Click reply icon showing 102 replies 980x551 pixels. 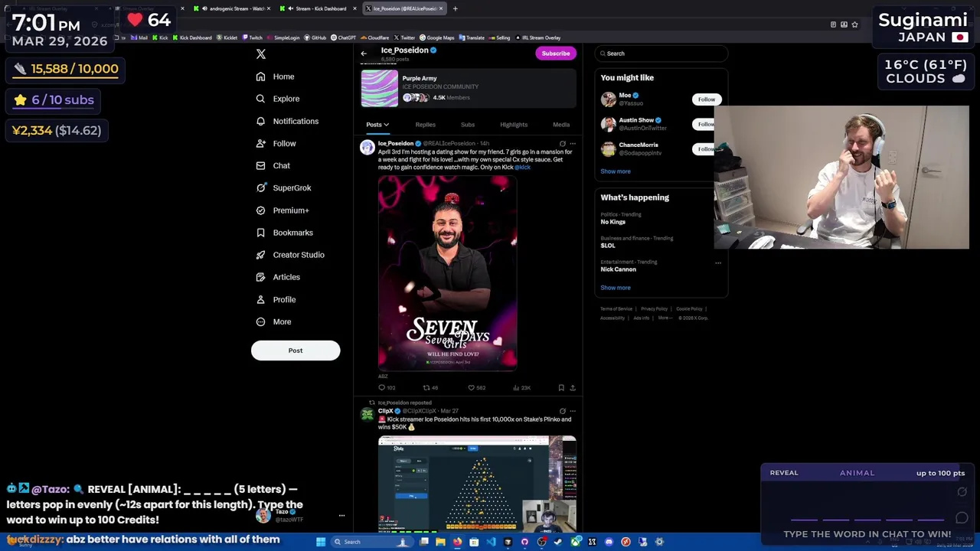tap(382, 388)
